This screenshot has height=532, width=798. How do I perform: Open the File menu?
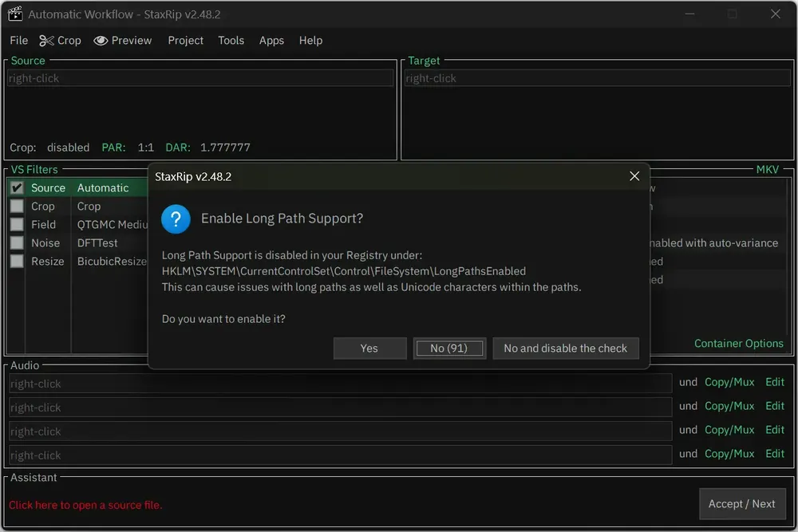click(19, 41)
